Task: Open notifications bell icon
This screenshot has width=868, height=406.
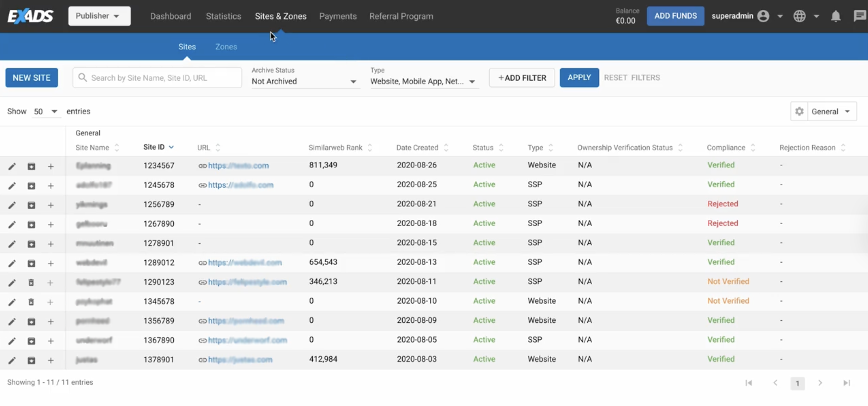Action: pyautogui.click(x=835, y=16)
